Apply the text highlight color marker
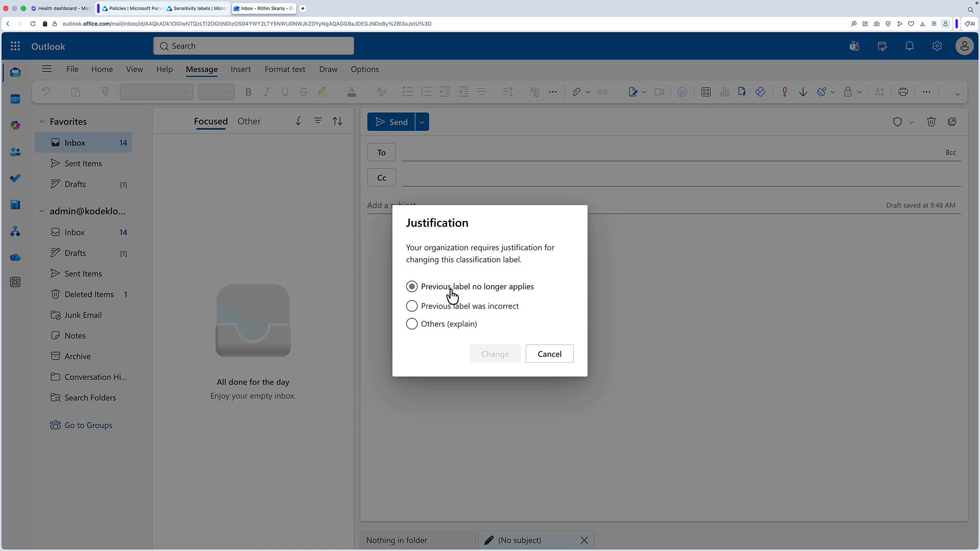Screen dimensions: 980x551 point(322,92)
